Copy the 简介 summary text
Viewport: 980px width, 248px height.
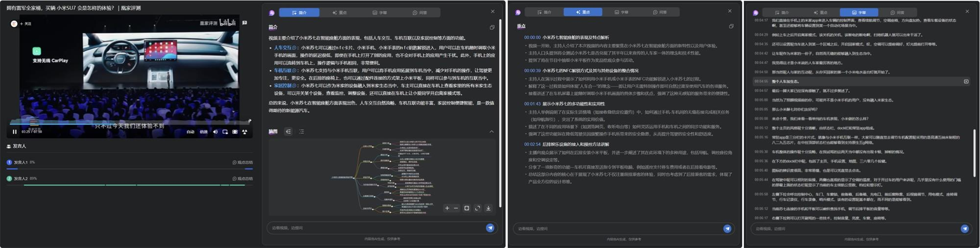492,27
